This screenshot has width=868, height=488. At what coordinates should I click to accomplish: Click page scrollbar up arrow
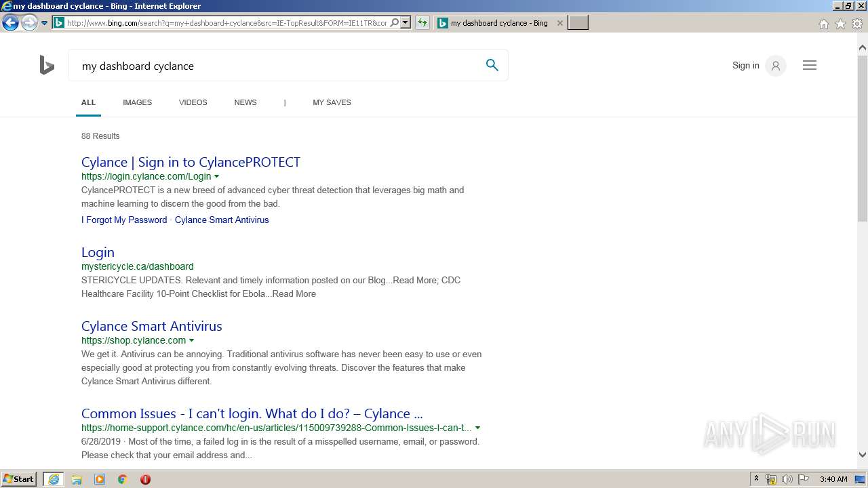(x=863, y=47)
